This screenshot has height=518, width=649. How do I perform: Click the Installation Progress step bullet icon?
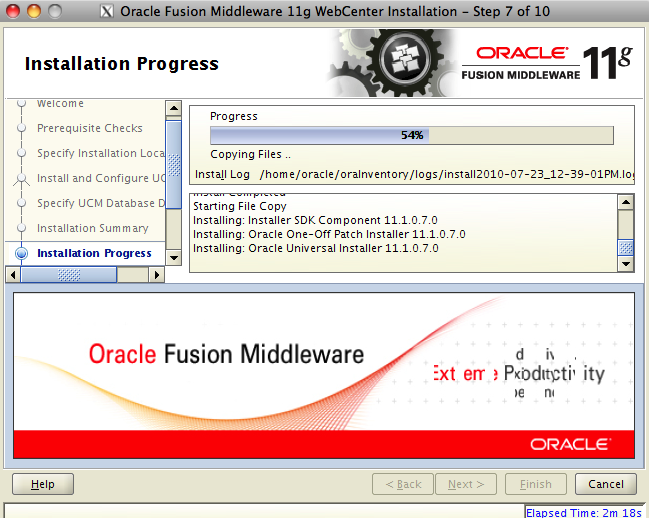point(20,253)
